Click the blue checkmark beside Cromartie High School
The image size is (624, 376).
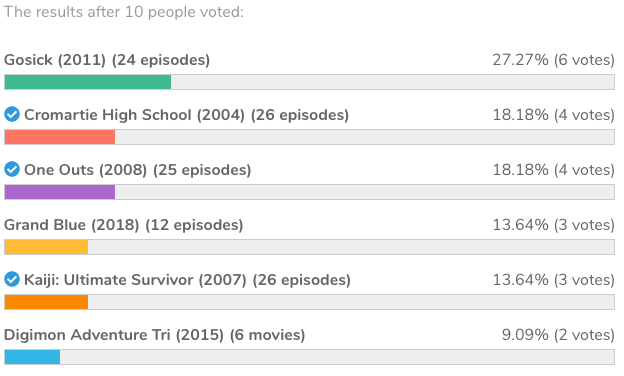coord(12,115)
